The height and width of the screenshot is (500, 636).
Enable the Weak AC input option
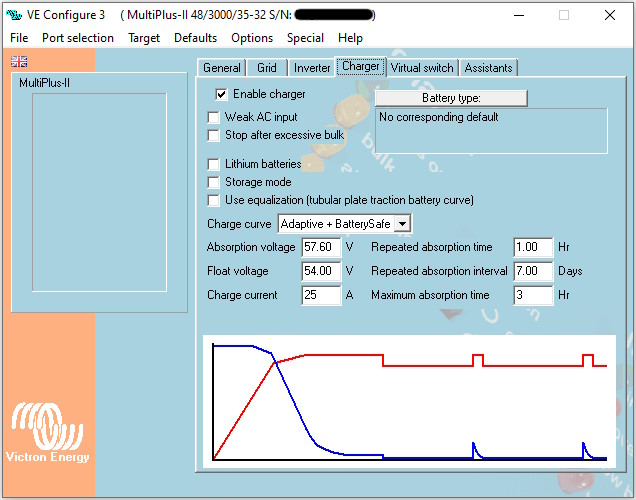[x=213, y=117]
